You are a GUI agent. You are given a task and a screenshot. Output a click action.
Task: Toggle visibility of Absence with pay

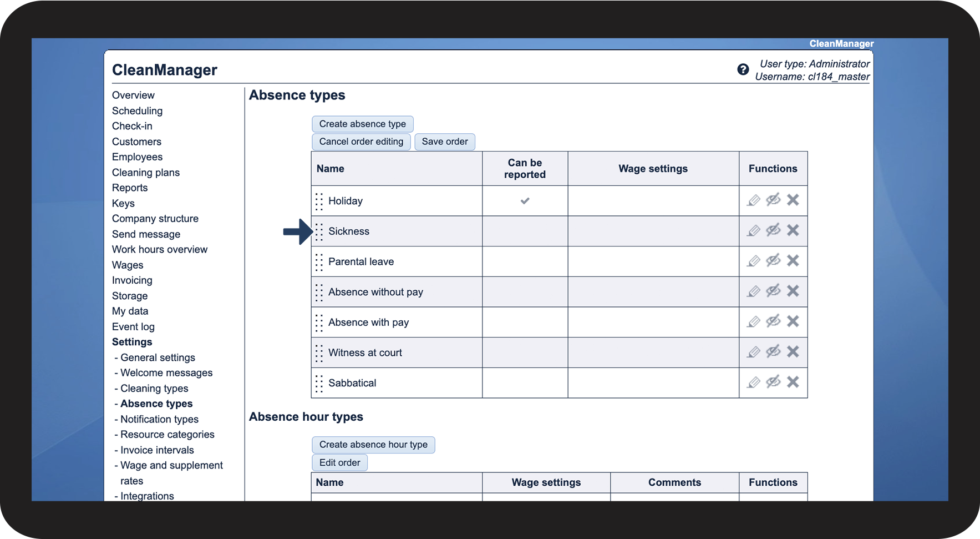[773, 321]
